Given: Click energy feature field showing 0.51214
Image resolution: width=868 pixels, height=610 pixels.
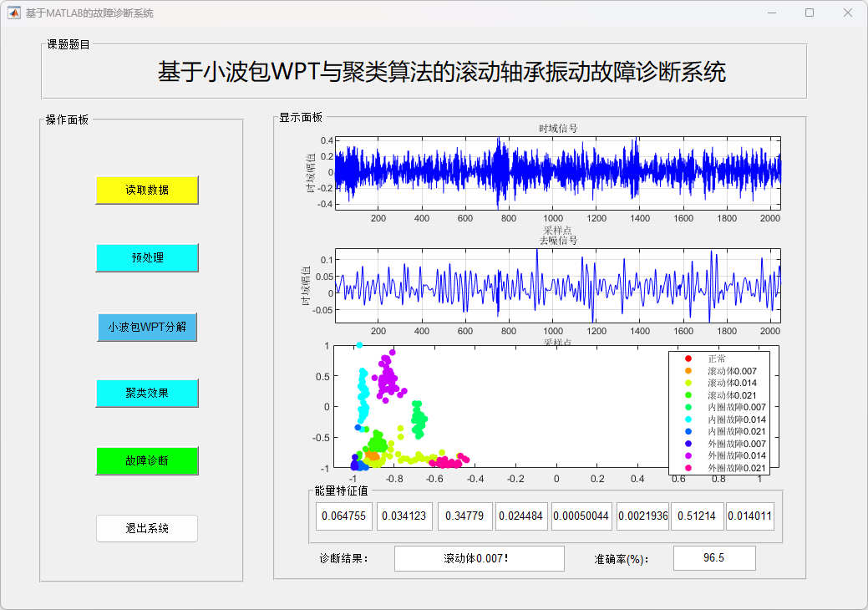Looking at the screenshot, I should click(696, 516).
